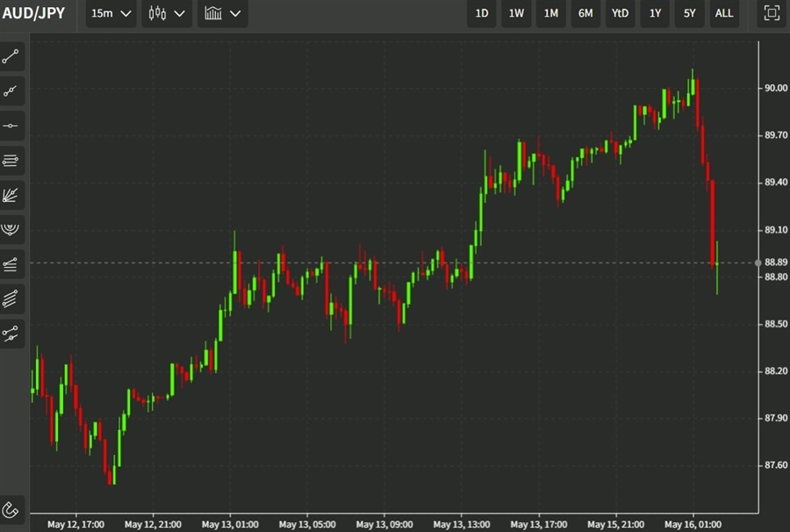
Task: Click the 89.10 price axis label
Action: [x=776, y=230]
